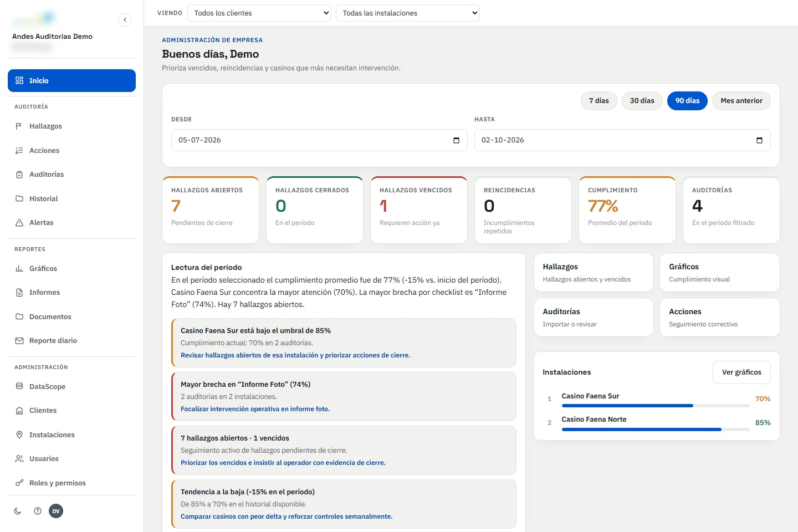Click the Instalaciones map pin icon

19,435
